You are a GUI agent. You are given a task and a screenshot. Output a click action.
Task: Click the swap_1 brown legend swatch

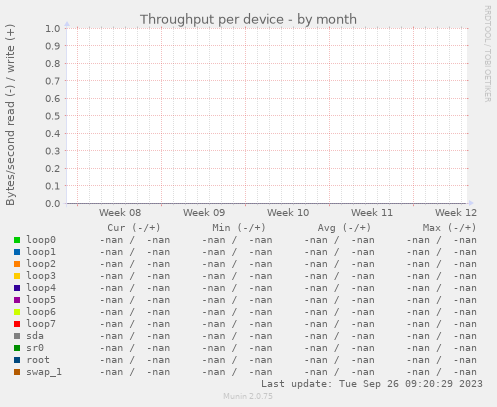(x=17, y=372)
